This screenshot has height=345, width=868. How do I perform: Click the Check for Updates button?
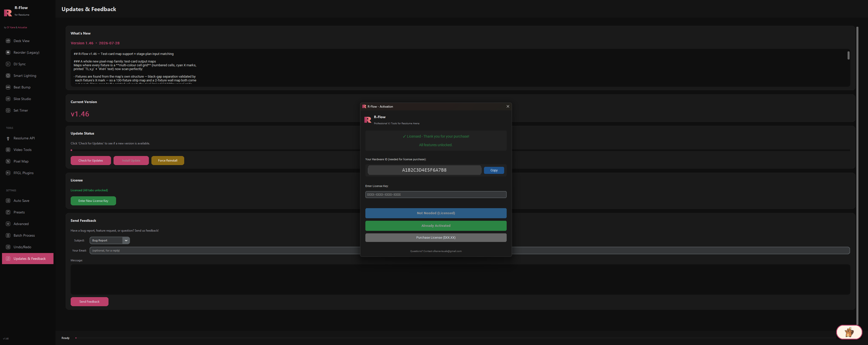click(x=91, y=161)
